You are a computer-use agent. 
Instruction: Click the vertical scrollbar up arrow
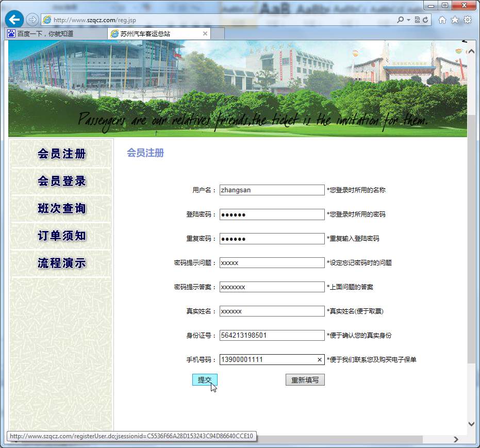471,52
